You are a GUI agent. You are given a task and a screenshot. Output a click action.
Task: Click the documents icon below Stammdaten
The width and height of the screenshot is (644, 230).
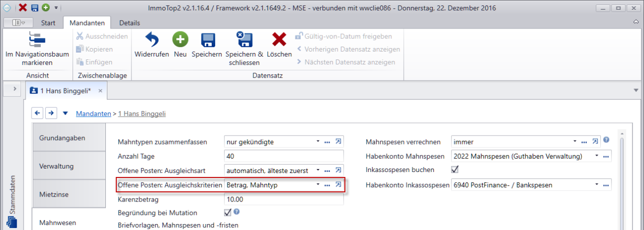click(x=13, y=223)
